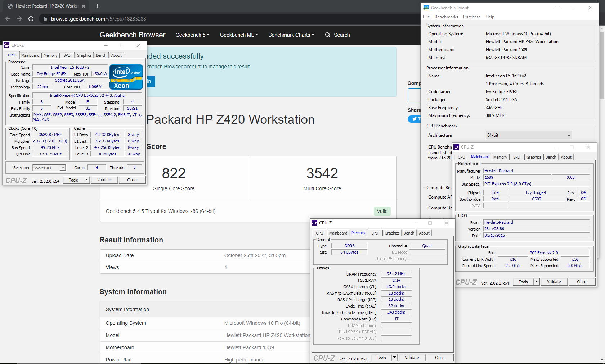Screen dimensions: 605x364
Task: Switch to Mainboard tab in CPU-Z CPU window
Action: (30, 55)
